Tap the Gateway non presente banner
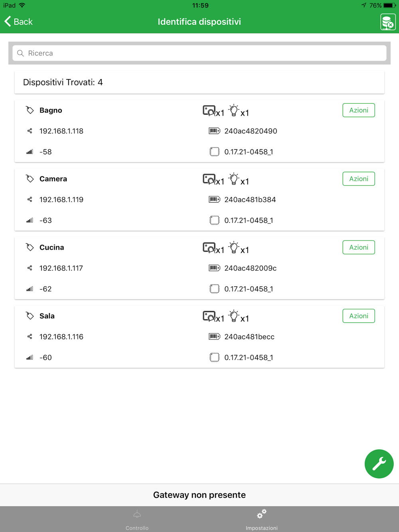Viewport: 399px width, 532px height. 199,495
